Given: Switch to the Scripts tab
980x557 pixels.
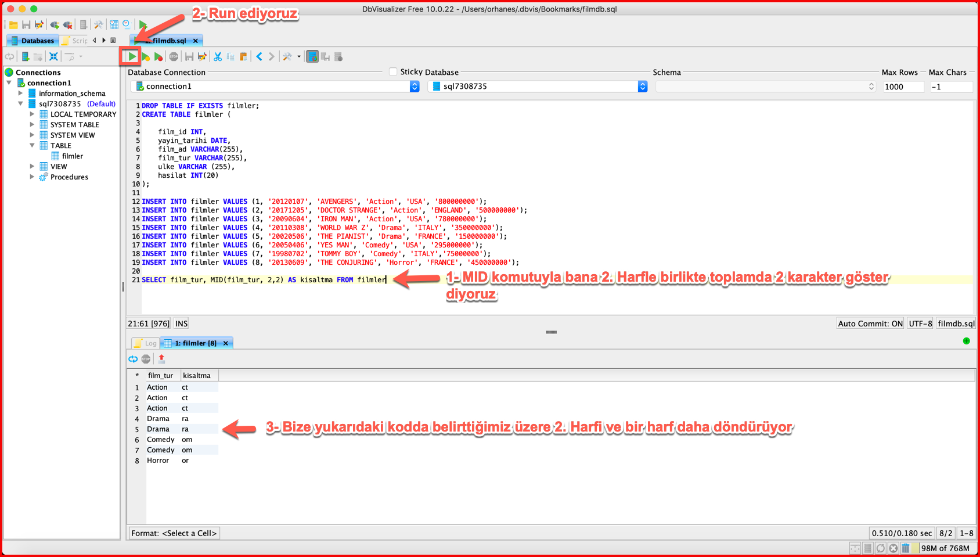Looking at the screenshot, I should click(74, 41).
